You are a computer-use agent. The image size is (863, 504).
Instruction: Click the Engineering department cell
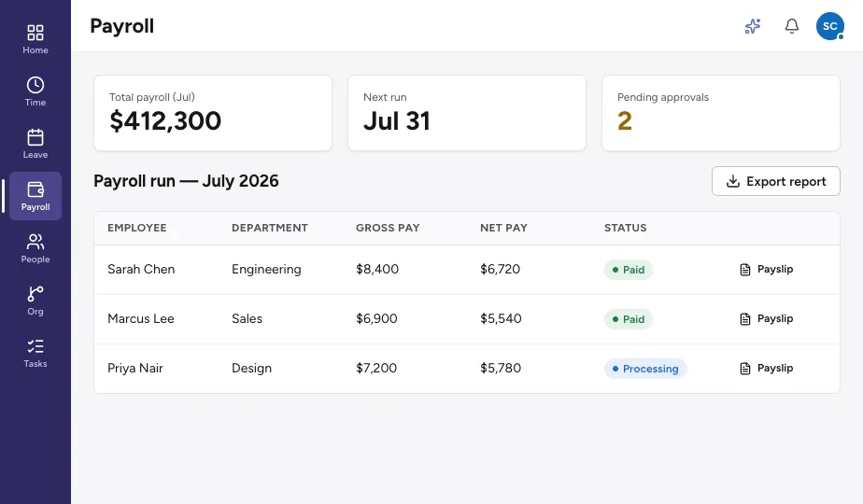point(266,269)
